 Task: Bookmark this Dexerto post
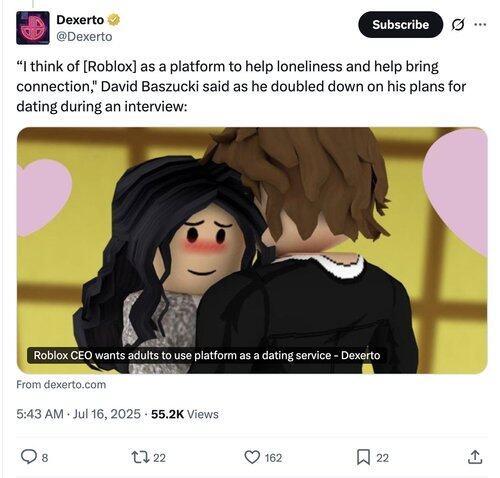[x=363, y=457]
